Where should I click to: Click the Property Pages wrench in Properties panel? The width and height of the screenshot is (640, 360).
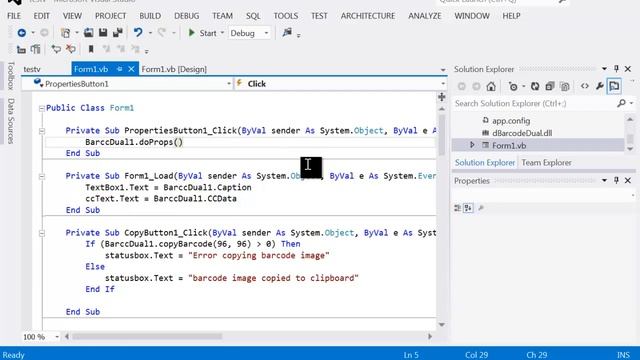tap(481, 208)
